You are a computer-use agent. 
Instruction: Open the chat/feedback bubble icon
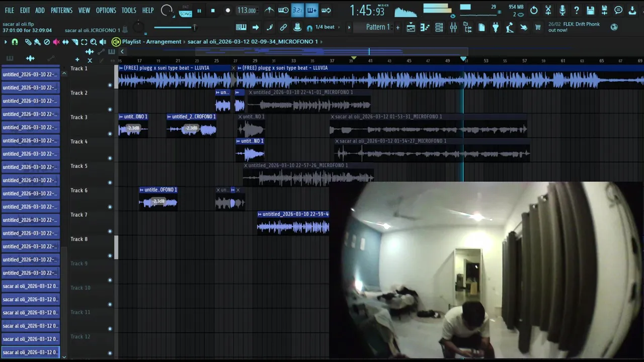coord(618,10)
